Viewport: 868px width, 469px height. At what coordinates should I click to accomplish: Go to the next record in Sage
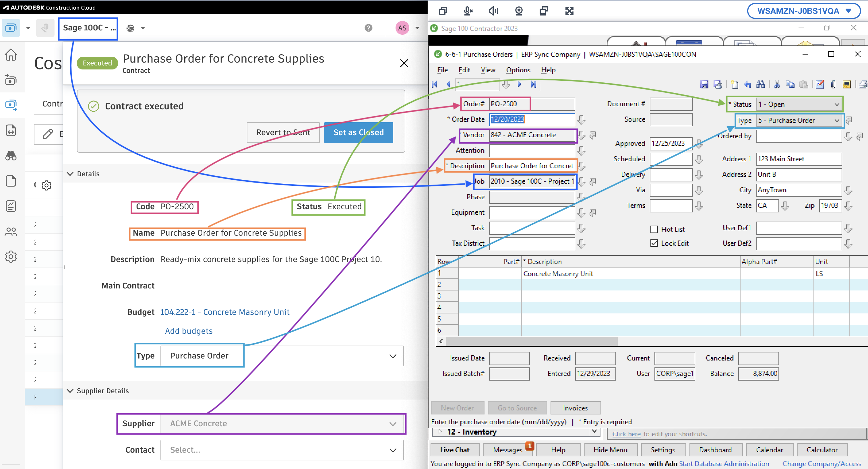point(519,84)
